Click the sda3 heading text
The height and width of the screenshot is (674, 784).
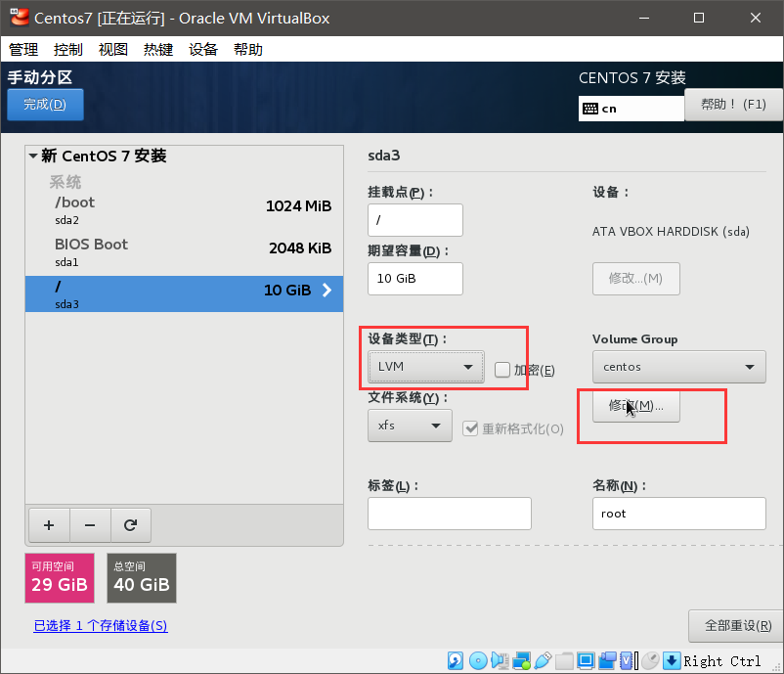(384, 156)
